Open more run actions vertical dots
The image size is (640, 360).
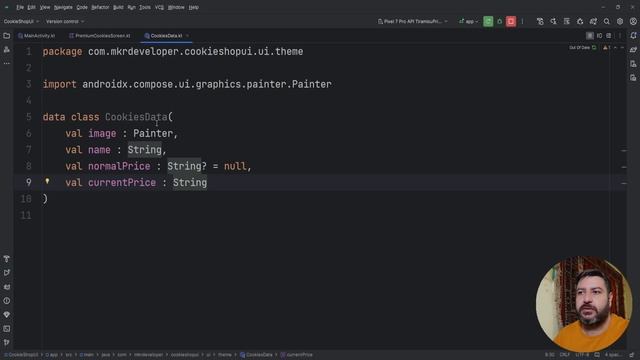click(522, 21)
